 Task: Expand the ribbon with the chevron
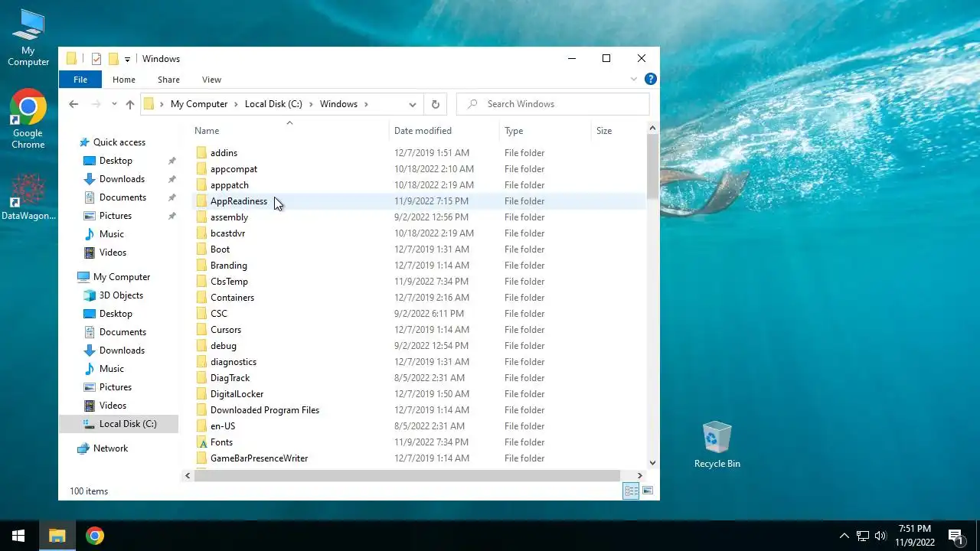pyautogui.click(x=634, y=79)
